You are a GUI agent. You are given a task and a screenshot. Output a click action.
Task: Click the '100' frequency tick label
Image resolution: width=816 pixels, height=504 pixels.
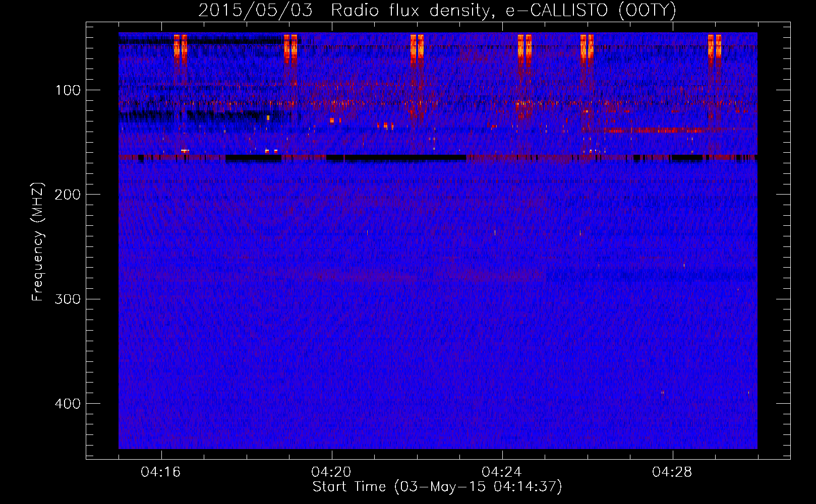(x=68, y=91)
